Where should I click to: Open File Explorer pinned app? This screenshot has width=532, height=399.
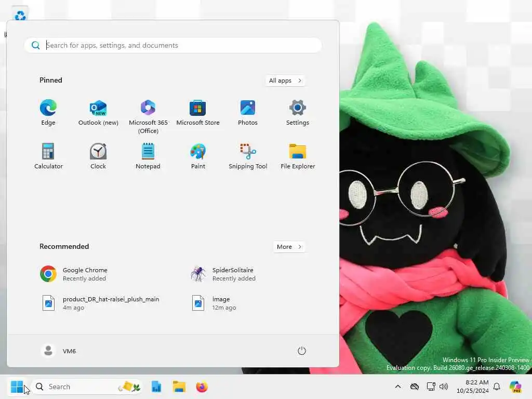[298, 156]
